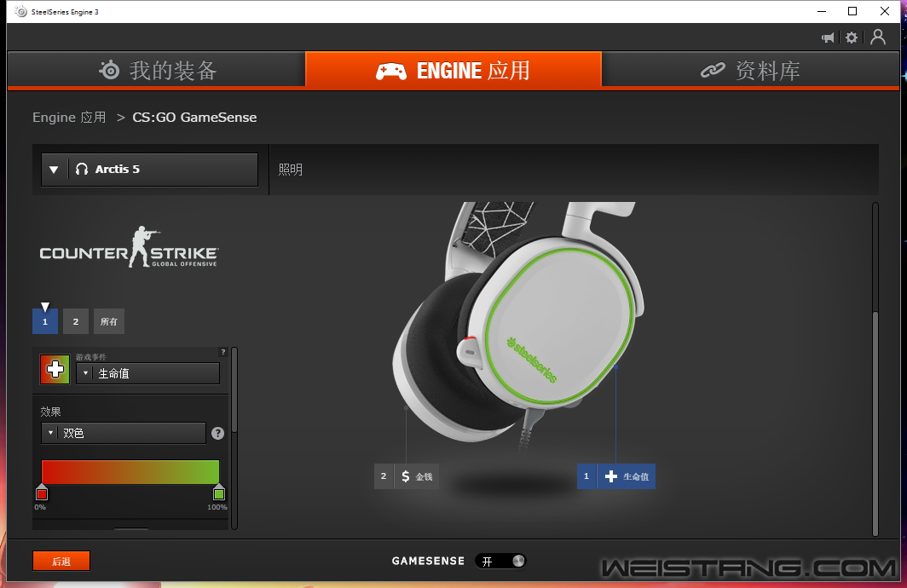This screenshot has height=588, width=907.
Task: Maximize the SteelSeries Engine window
Action: (852, 12)
